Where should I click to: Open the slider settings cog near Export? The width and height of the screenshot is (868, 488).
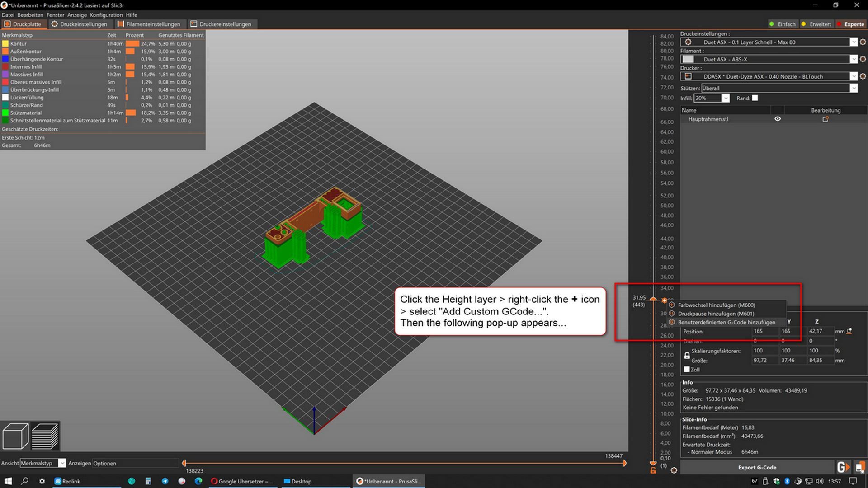674,470
